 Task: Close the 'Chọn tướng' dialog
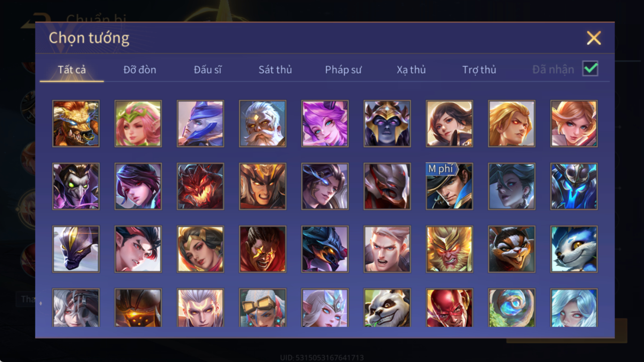click(x=594, y=38)
